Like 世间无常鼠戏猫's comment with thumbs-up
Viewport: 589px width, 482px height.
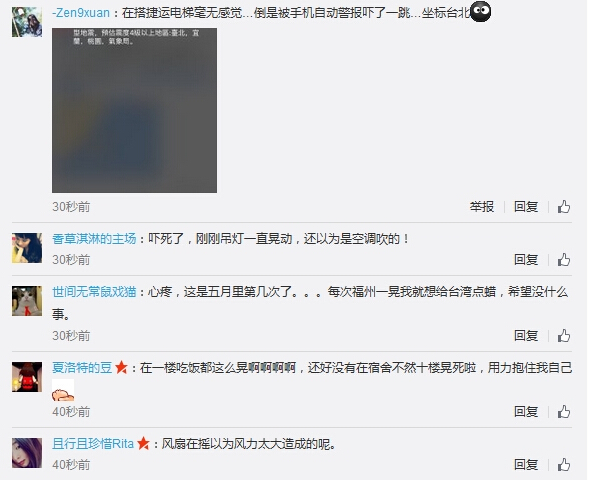[x=564, y=336]
